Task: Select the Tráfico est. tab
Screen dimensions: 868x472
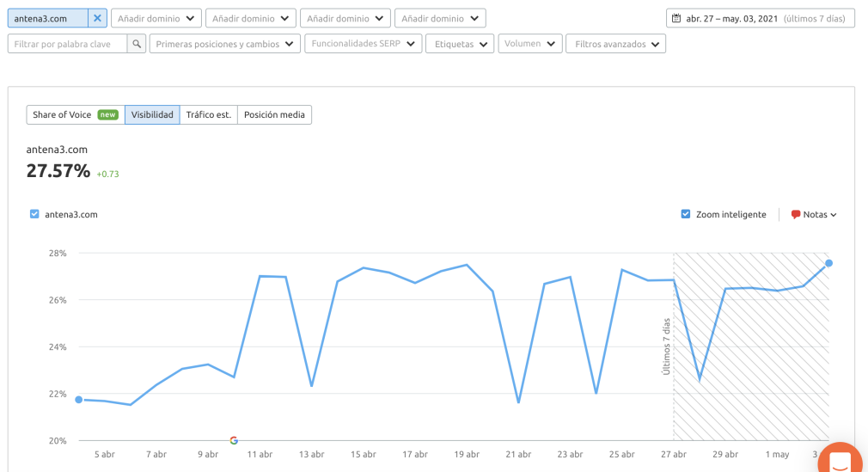Action: (x=208, y=114)
